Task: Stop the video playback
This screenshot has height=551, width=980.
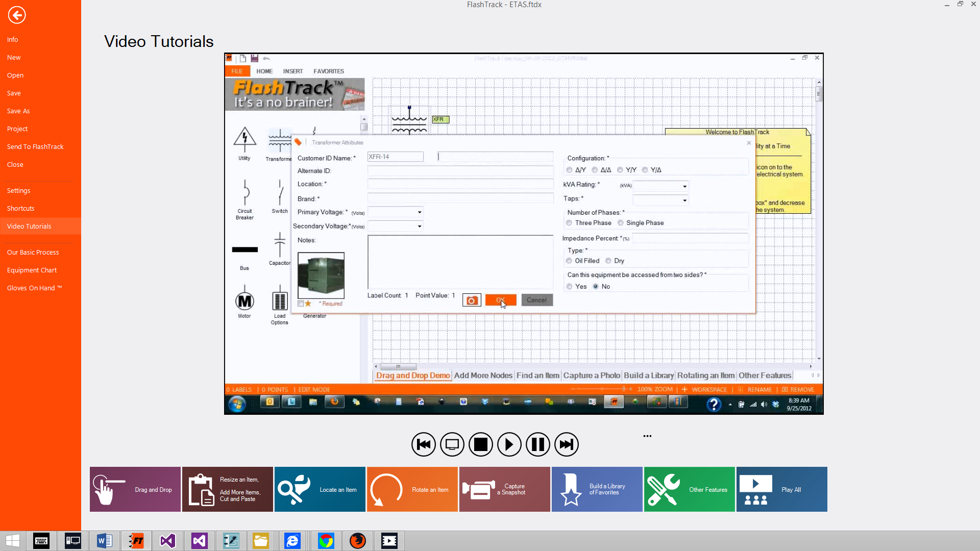Action: 481,444
